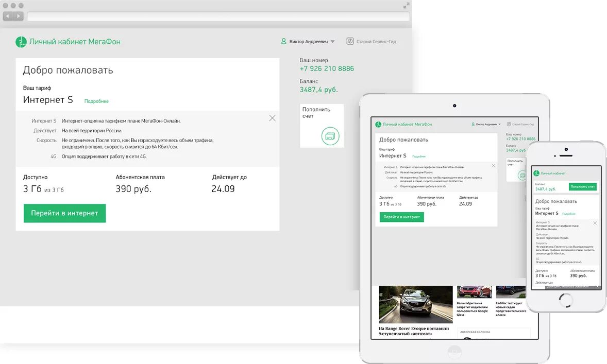Click the card payment icon in Пополнить счет tile
The width and height of the screenshot is (607, 364).
point(330,136)
